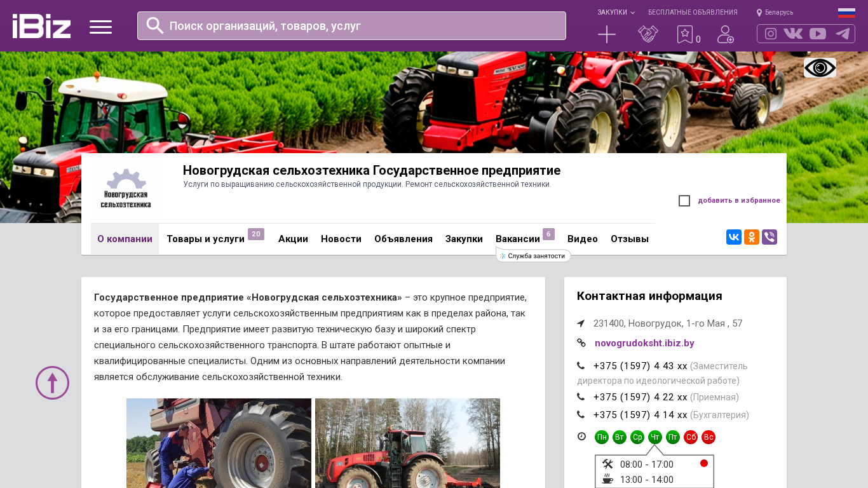Share the page on VK
Image resolution: width=868 pixels, height=488 pixels.
734,237
